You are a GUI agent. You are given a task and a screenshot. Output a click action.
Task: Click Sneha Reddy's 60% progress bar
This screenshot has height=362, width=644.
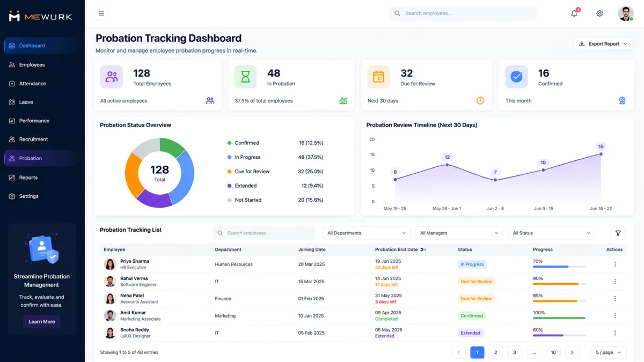[x=559, y=335]
